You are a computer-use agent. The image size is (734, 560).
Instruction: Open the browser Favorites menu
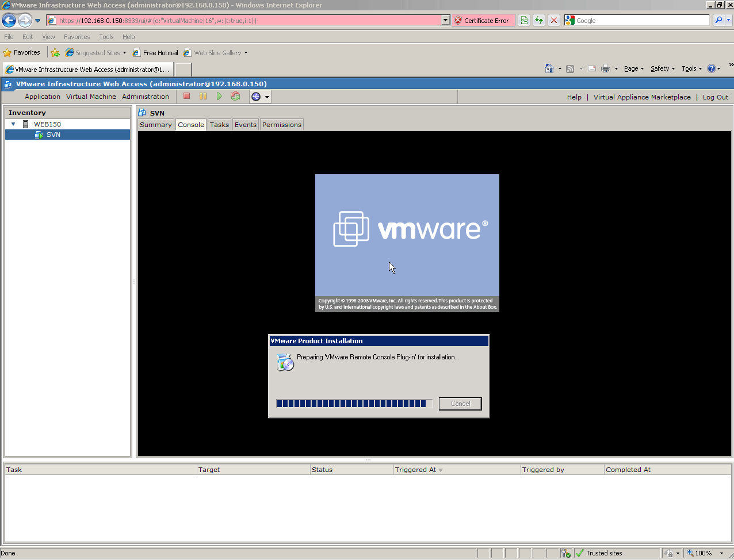[77, 37]
